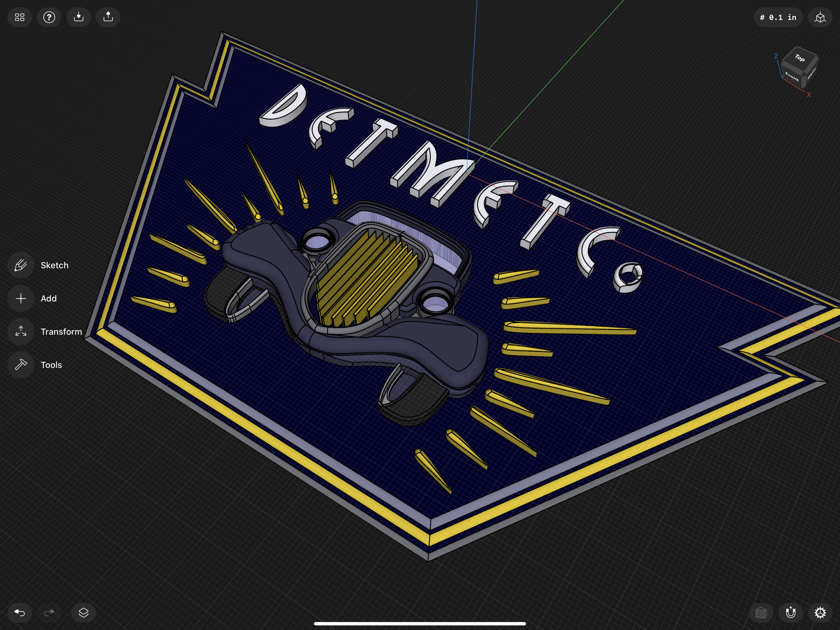The width and height of the screenshot is (840, 630).
Task: Expand the Transform tool menu
Action: [21, 331]
